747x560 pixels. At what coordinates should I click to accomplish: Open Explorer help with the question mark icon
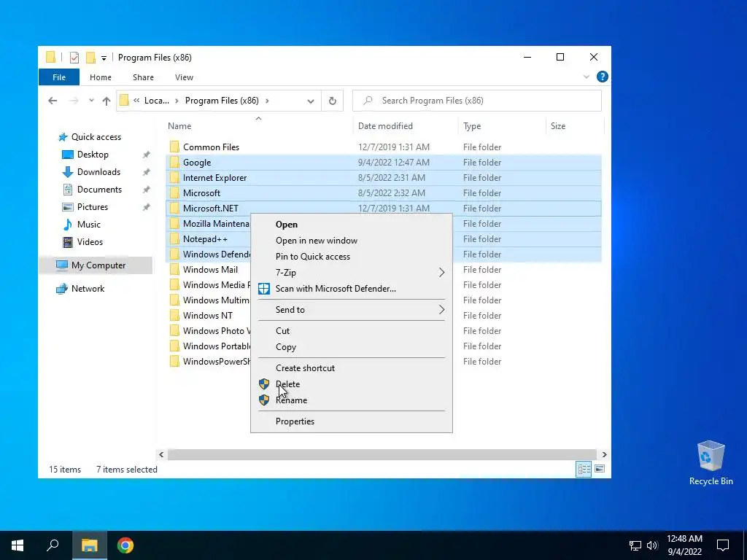pos(602,77)
